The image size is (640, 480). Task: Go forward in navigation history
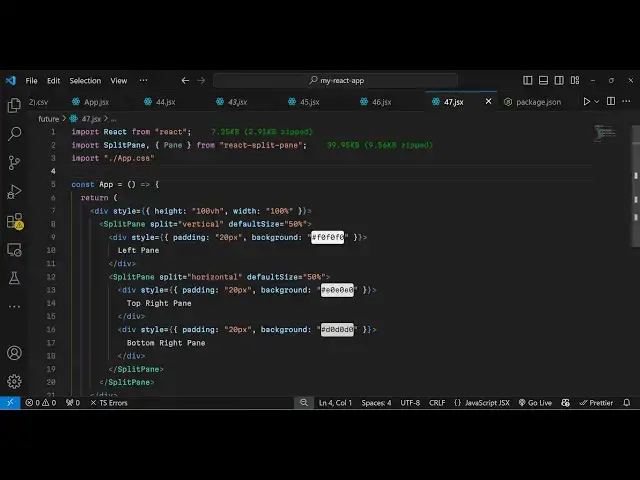[201, 80]
